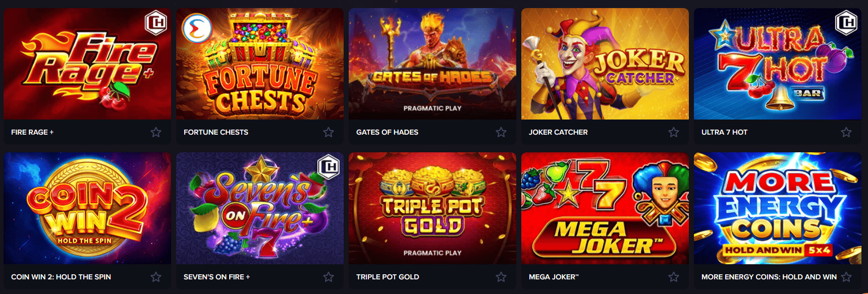Toggle favorite star for Fortune Chests
The image size is (868, 294).
coord(329,132)
